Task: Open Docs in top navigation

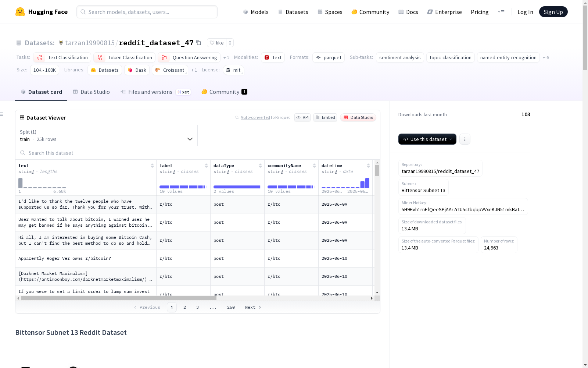Action: click(408, 12)
